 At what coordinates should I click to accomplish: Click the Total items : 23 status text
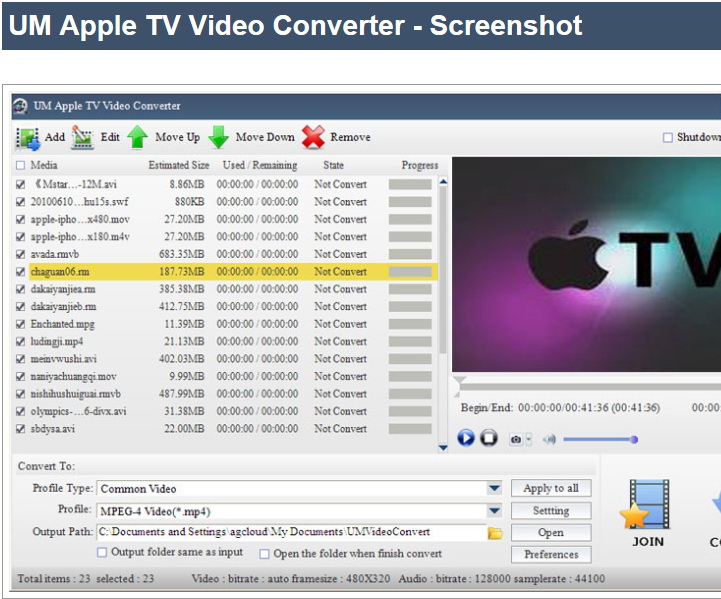pos(54,579)
